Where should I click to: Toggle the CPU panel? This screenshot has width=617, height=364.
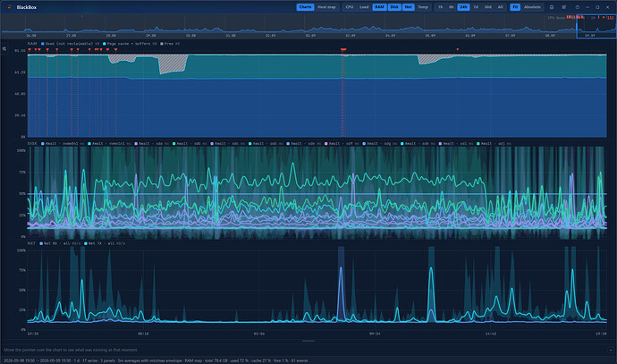point(350,7)
